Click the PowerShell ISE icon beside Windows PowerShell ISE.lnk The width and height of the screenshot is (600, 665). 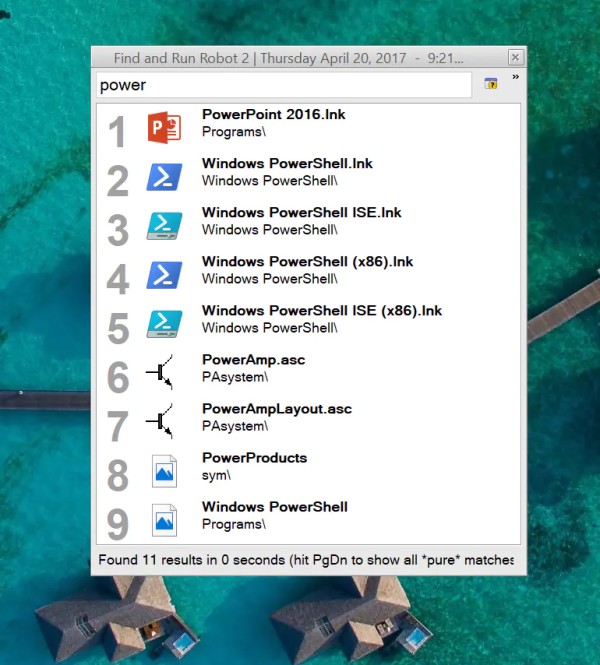[x=164, y=226]
